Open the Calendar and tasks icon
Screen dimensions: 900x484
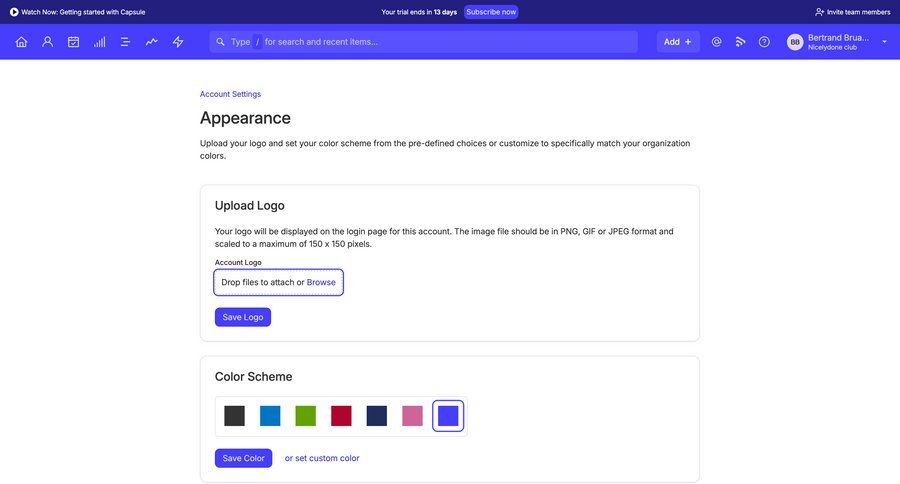coord(73,42)
